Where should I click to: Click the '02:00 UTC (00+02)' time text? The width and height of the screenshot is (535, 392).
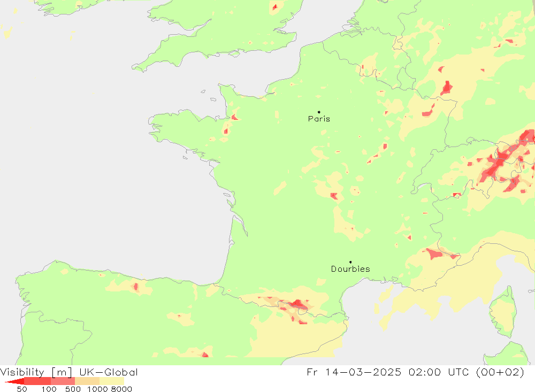click(467, 372)
